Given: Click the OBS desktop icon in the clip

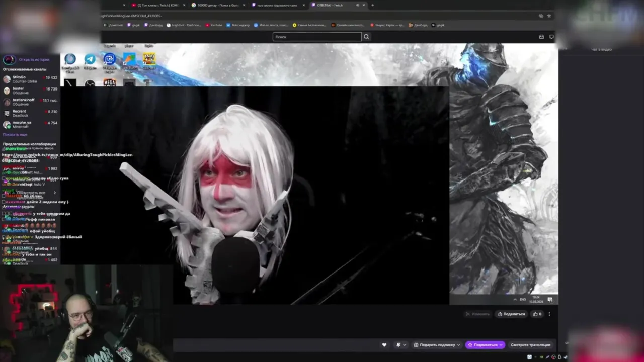Looking at the screenshot, I should (90, 83).
